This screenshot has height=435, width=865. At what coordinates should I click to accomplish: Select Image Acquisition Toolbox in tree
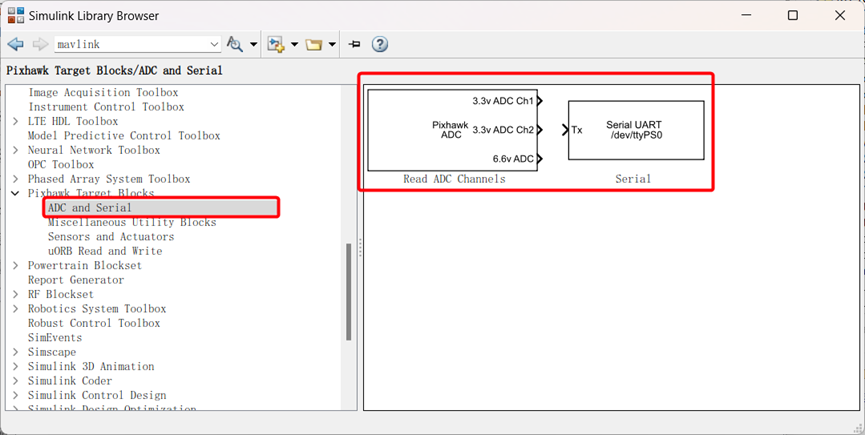tap(103, 93)
